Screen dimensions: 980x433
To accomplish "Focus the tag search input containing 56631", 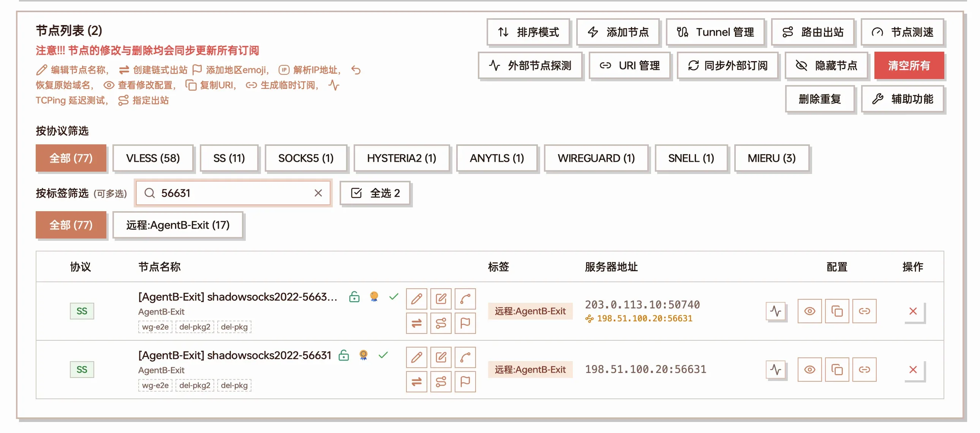I will click(x=233, y=193).
